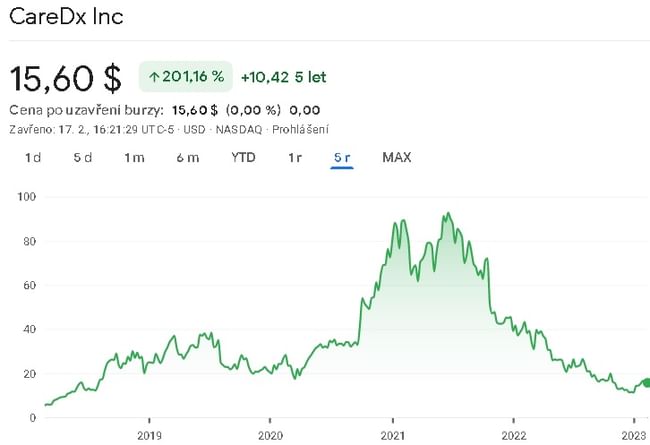The width and height of the screenshot is (650, 445).
Task: Open the YTD range tab
Action: point(243,157)
